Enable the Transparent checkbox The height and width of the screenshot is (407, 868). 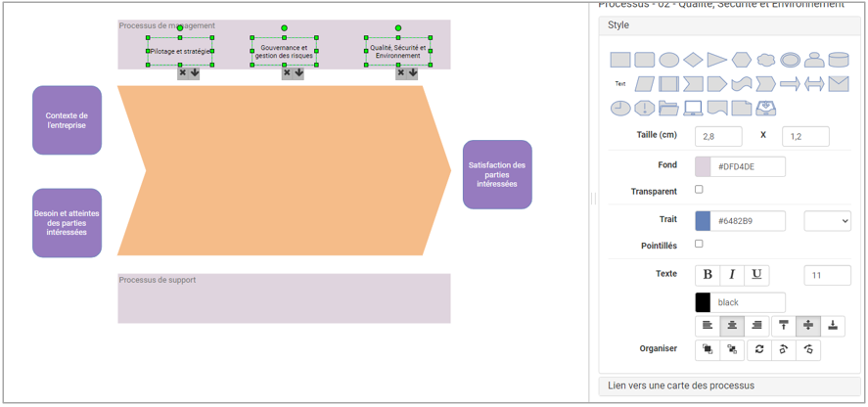(699, 190)
